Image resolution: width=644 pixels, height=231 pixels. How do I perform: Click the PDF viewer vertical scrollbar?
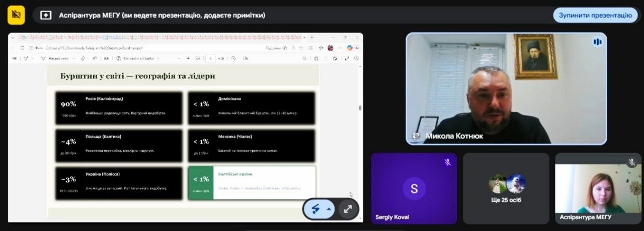click(x=359, y=107)
